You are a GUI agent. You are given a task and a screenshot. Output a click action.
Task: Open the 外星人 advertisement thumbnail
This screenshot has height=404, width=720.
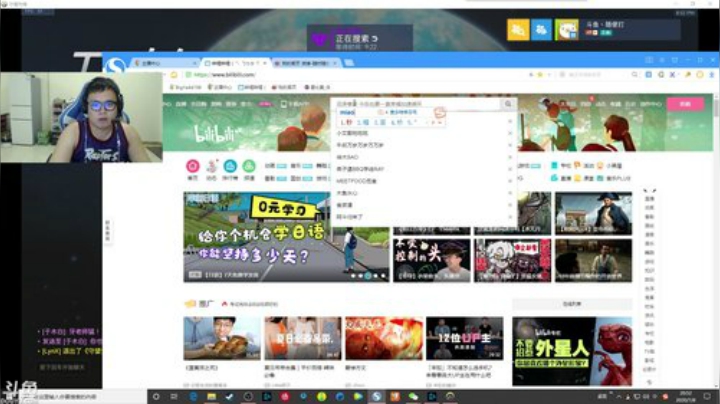click(572, 351)
